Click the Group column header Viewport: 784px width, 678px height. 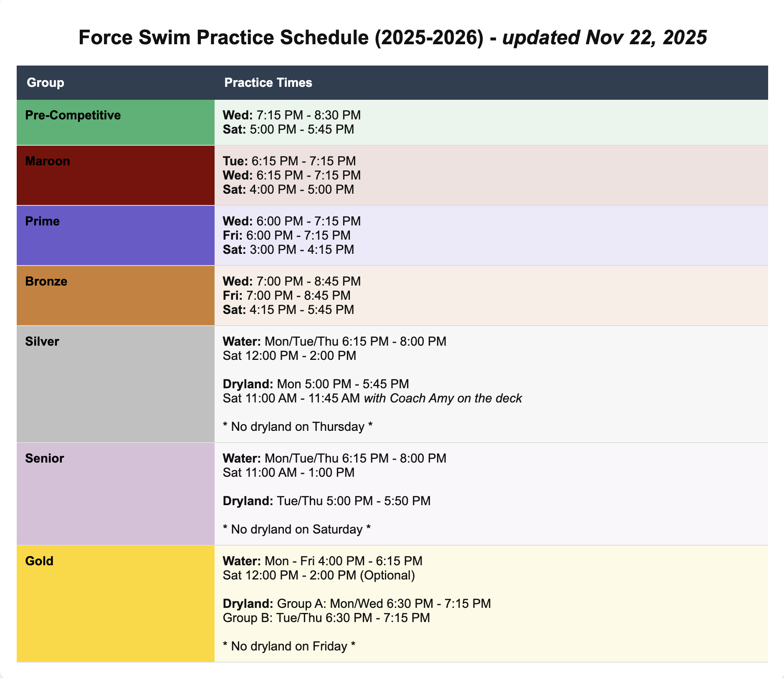pos(46,83)
